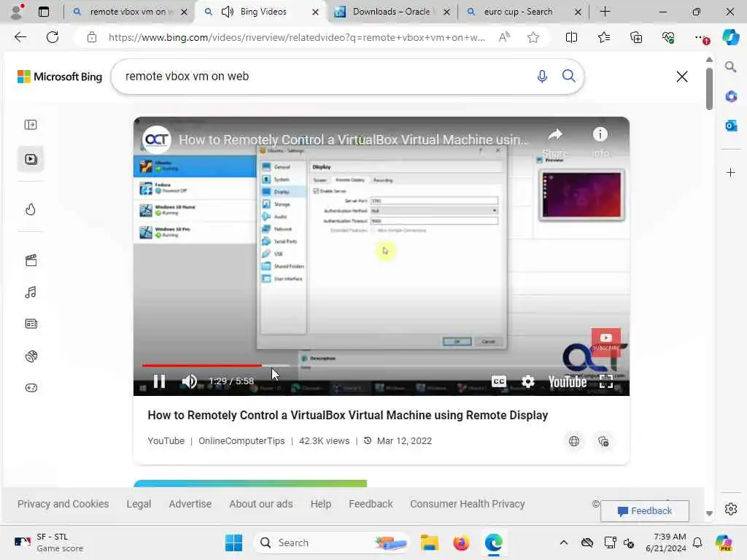The height and width of the screenshot is (560, 747).
Task: Open the Advertise footer link
Action: click(x=190, y=504)
